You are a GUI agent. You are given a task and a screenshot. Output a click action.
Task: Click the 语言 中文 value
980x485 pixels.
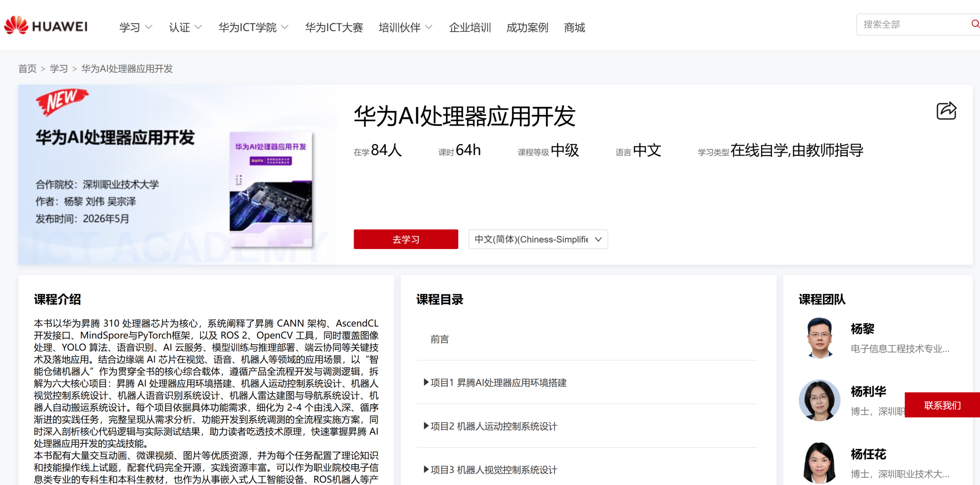(638, 150)
